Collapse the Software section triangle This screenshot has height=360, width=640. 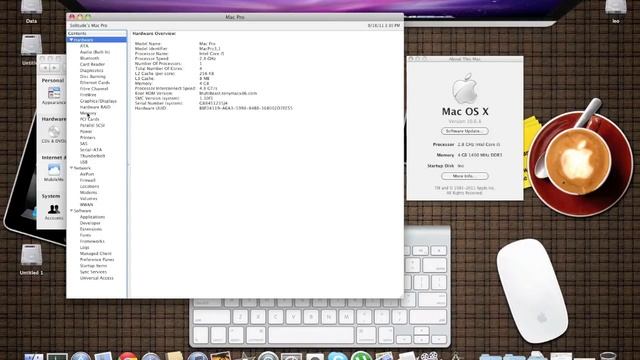(x=71, y=211)
